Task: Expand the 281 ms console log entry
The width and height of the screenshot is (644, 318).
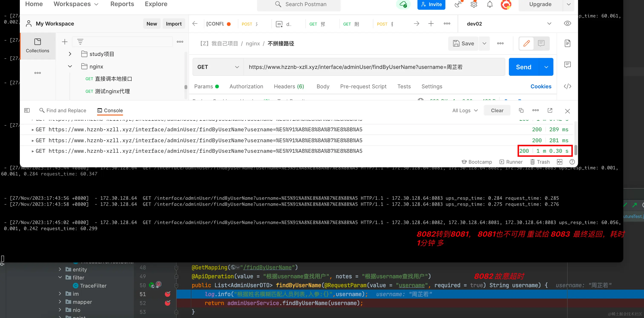Action: tap(33, 141)
